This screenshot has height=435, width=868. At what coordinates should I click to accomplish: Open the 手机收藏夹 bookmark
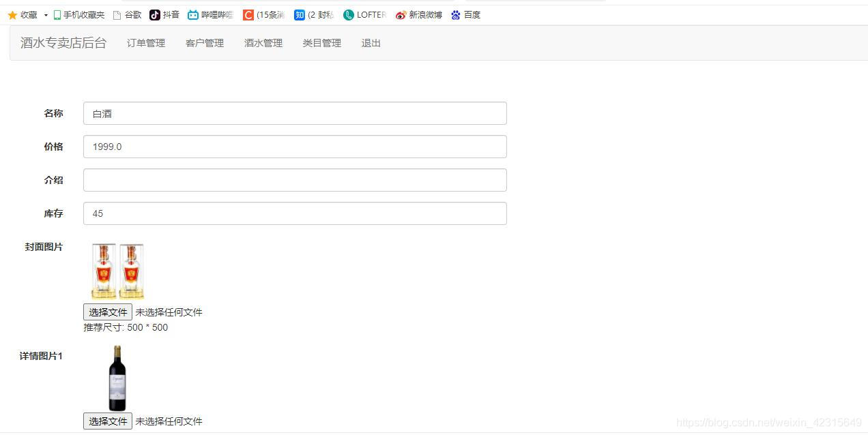[78, 15]
